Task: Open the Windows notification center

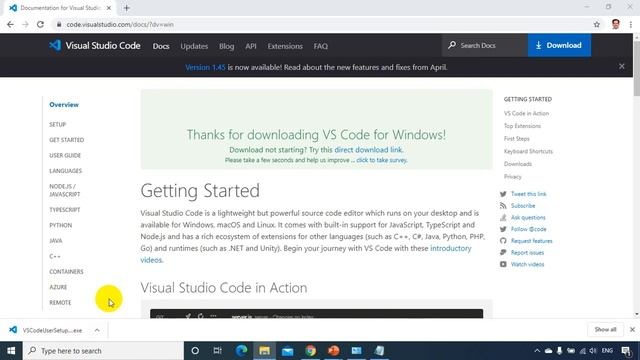Action: pos(626,351)
